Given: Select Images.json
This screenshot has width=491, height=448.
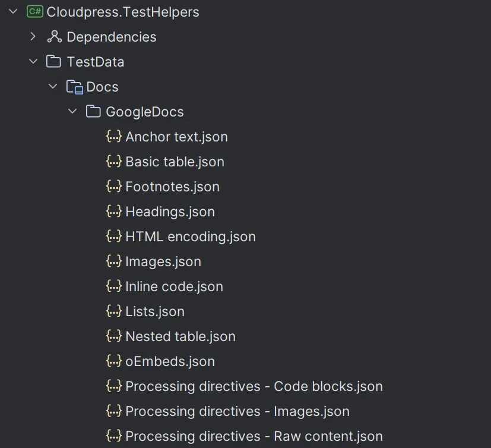Looking at the screenshot, I should pos(163,261).
